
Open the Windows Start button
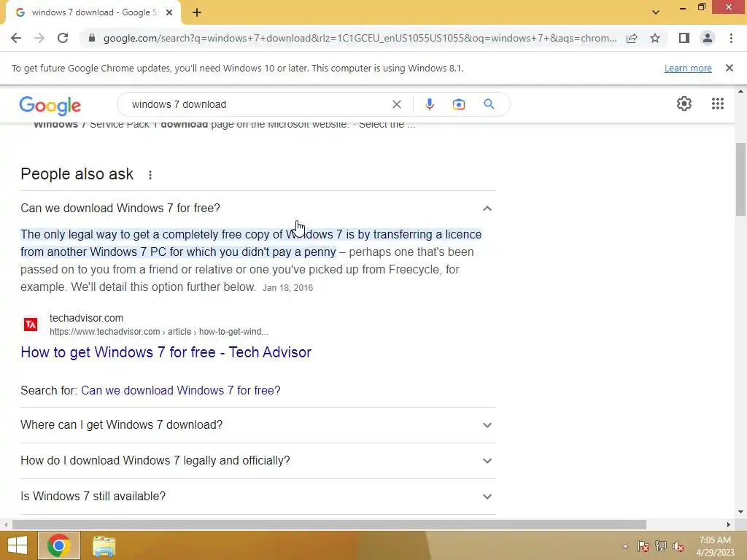(x=18, y=545)
